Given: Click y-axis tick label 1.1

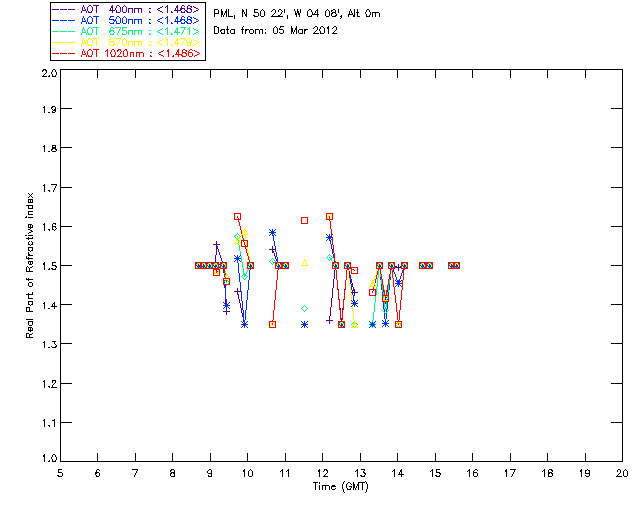Looking at the screenshot, I should (49, 423).
